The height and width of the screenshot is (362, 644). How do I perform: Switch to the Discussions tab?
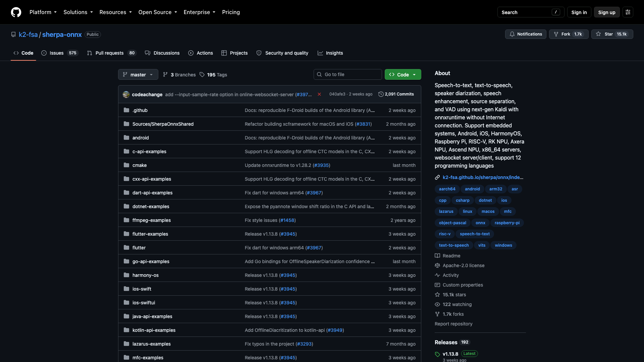tap(162, 53)
